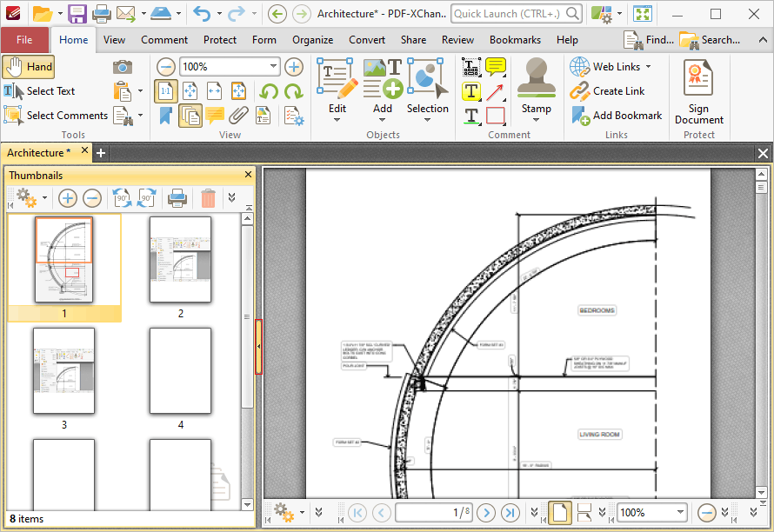This screenshot has width=774, height=532.
Task: Toggle Actual Size 1:1 view mode
Action: click(x=166, y=91)
